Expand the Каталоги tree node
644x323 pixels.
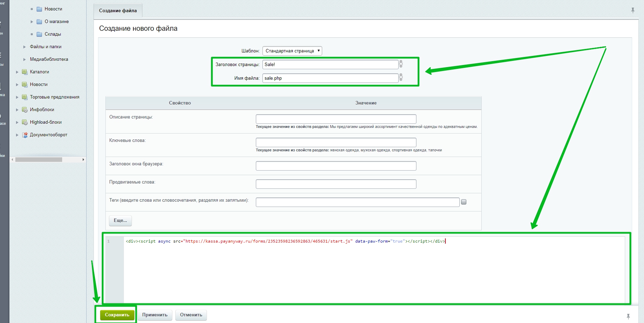pos(17,72)
